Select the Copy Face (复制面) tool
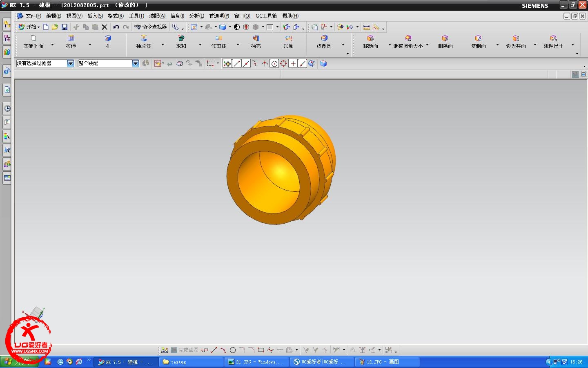588x368 pixels. click(x=479, y=42)
